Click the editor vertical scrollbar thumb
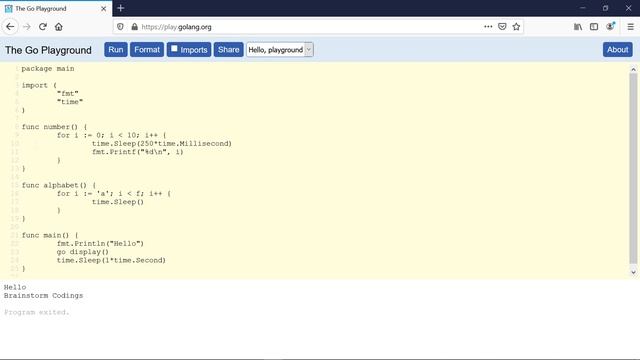This screenshot has height=360, width=640. point(633,169)
